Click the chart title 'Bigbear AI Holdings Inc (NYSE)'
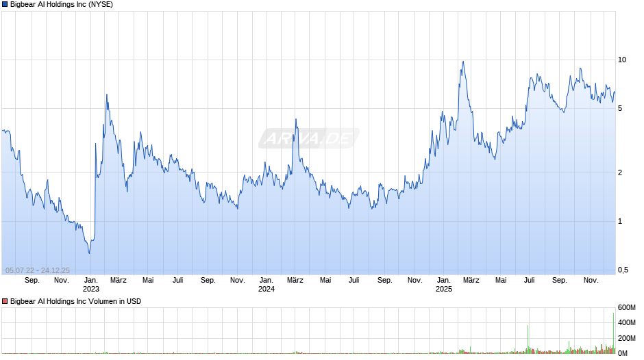Viewport: 644px width, 360px height. click(62, 5)
